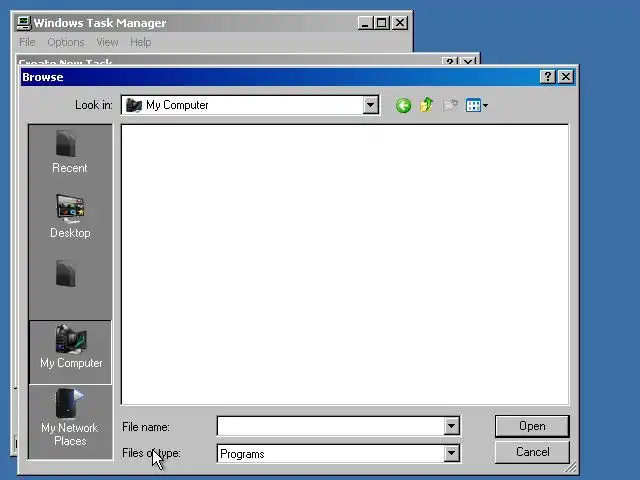Image resolution: width=640 pixels, height=480 pixels.
Task: Click the Browse dialog resize grip
Action: [x=571, y=466]
